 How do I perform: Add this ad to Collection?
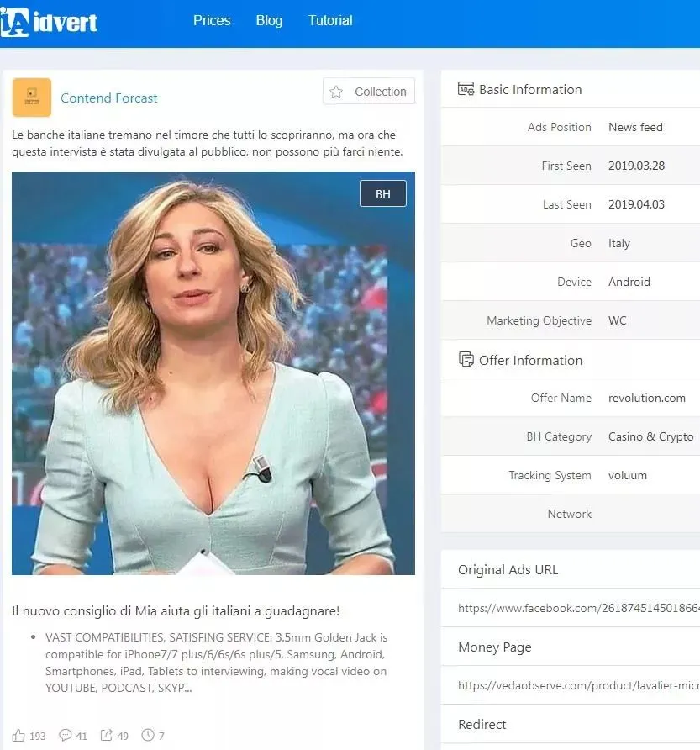coord(369,91)
